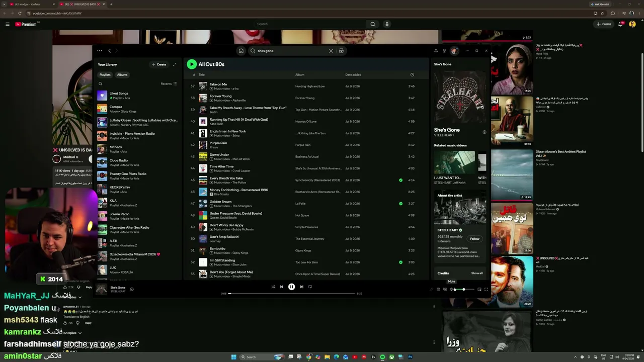The height and width of the screenshot is (362, 644).
Task: Open the Create dropdown in Your Library
Action: [x=159, y=64]
